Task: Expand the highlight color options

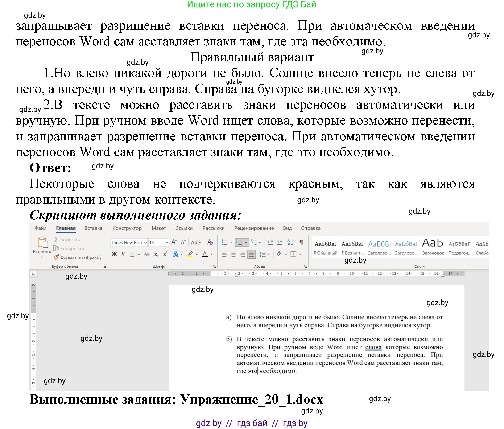Action: (x=197, y=254)
